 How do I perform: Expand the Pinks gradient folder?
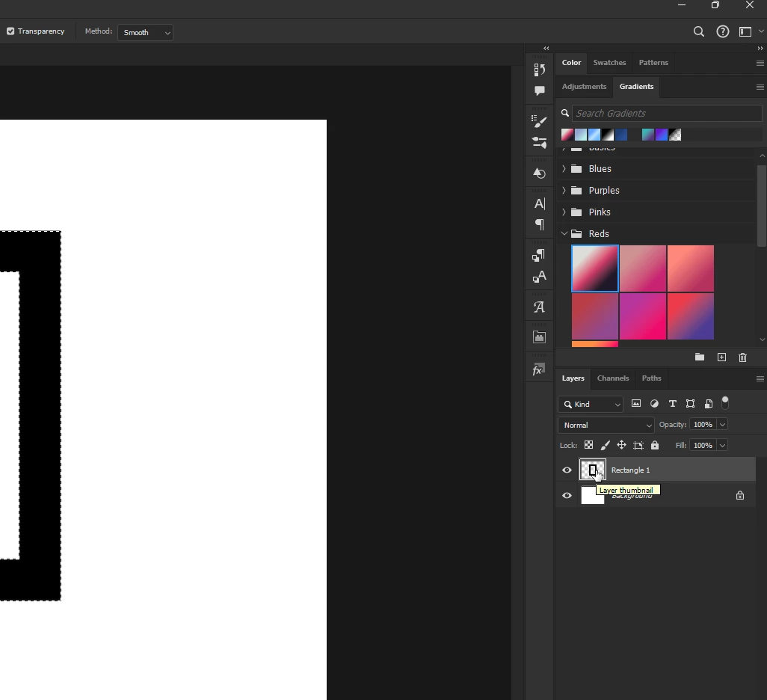(564, 212)
